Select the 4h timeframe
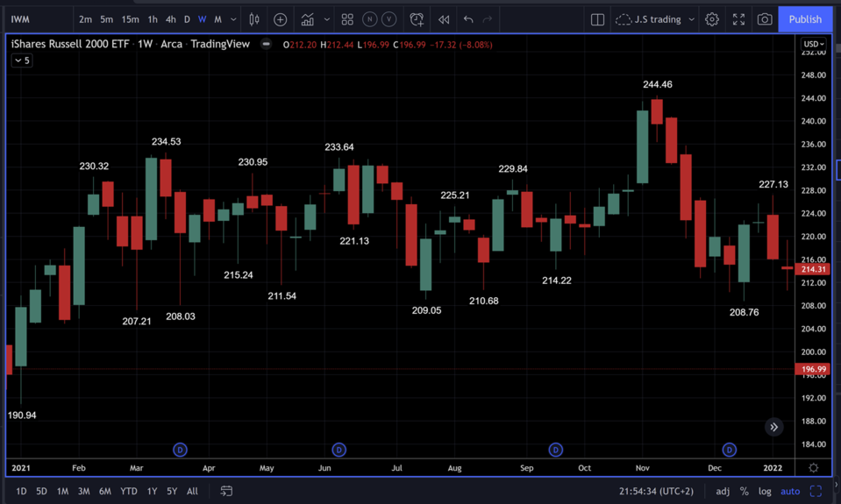 [170, 19]
